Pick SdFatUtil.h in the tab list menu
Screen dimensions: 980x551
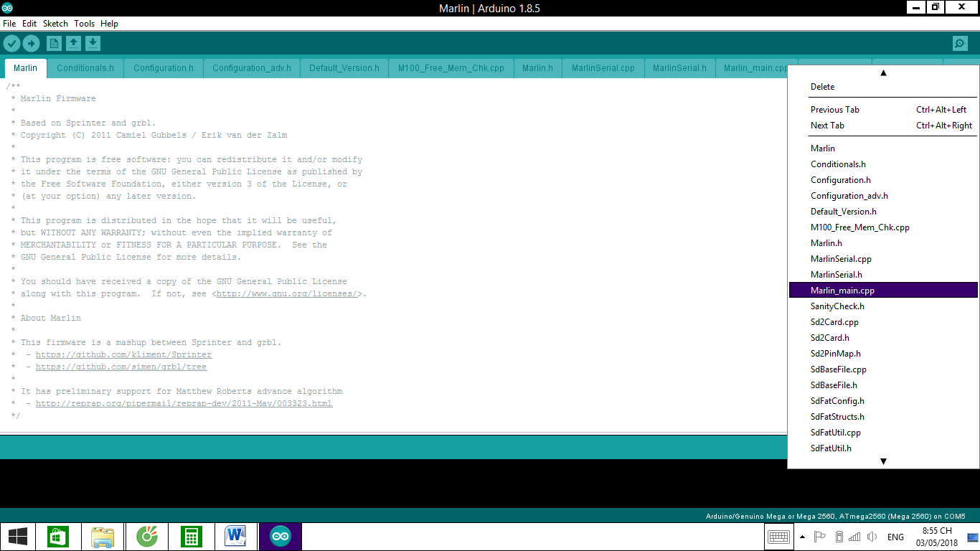coord(883,448)
